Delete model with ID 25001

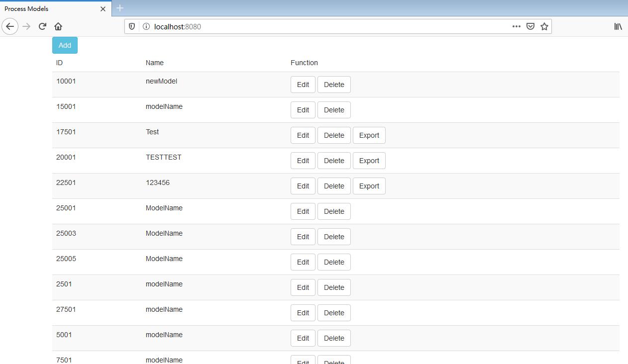tap(334, 211)
